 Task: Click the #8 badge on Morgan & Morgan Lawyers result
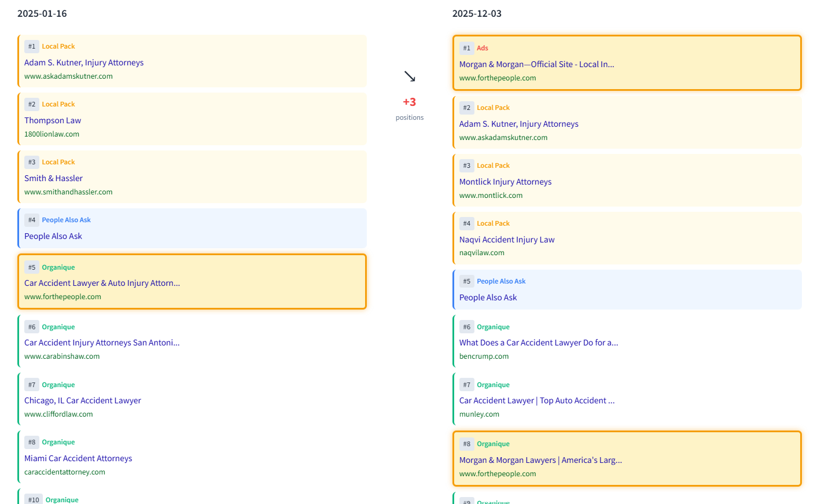pos(467,443)
